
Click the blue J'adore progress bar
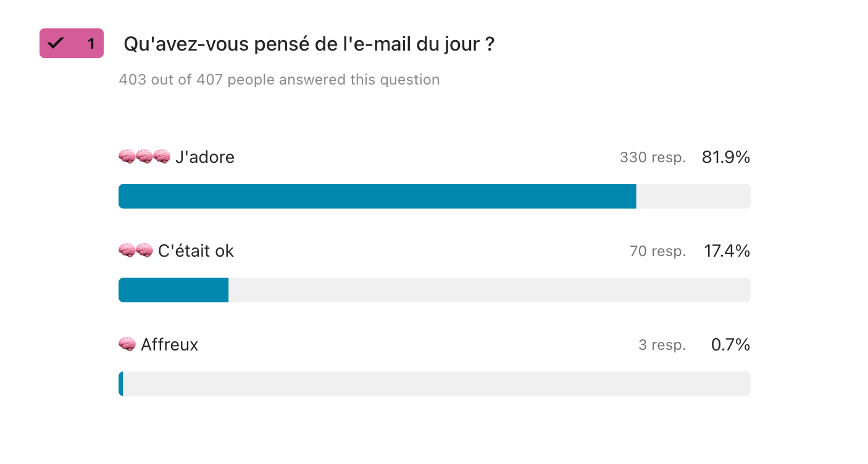377,196
